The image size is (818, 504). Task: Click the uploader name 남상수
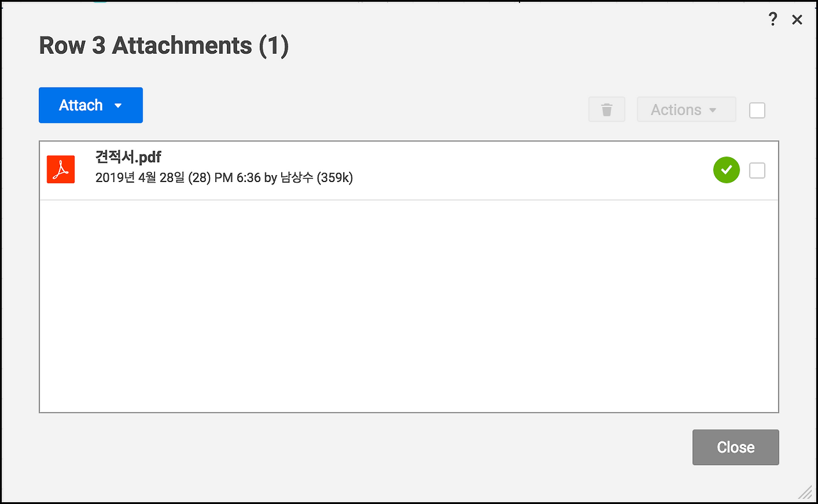(x=297, y=178)
